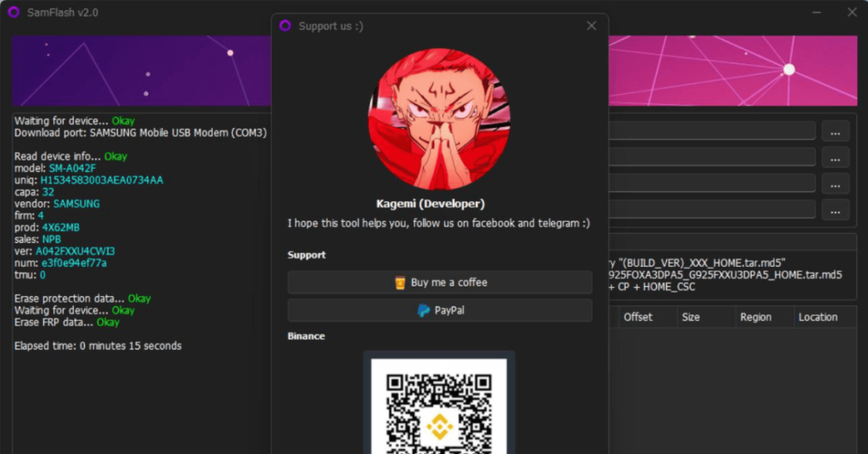Click the Binance QR code
Screen dimensions: 868x454
[x=438, y=407]
